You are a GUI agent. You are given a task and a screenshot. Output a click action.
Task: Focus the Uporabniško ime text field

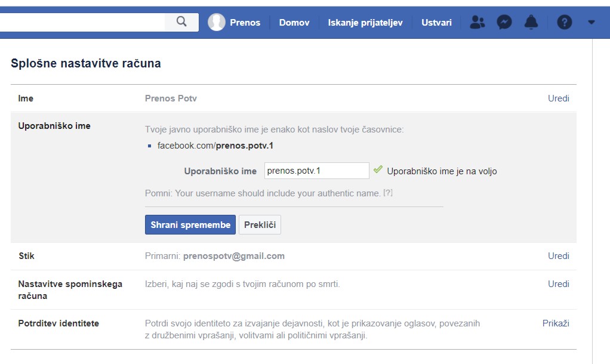pos(316,171)
